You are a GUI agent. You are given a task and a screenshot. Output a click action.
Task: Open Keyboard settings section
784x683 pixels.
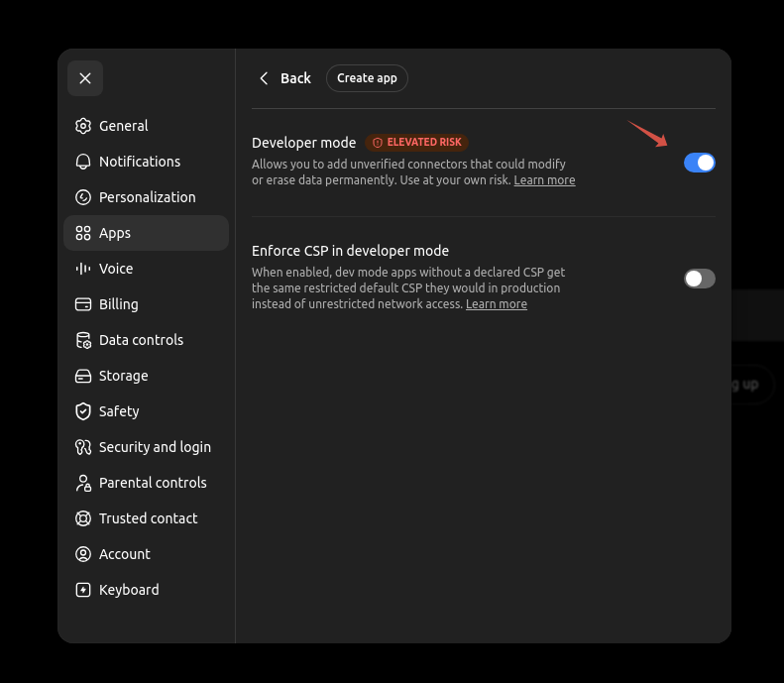(146, 590)
